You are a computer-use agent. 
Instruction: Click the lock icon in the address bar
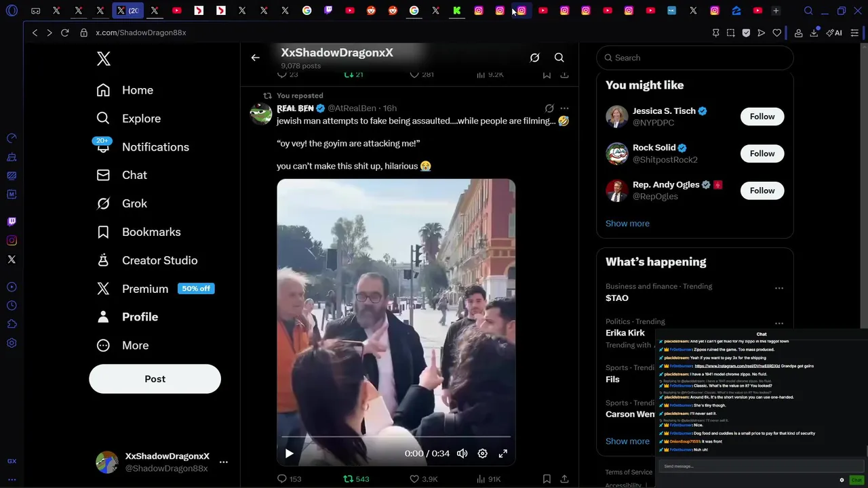point(83,33)
